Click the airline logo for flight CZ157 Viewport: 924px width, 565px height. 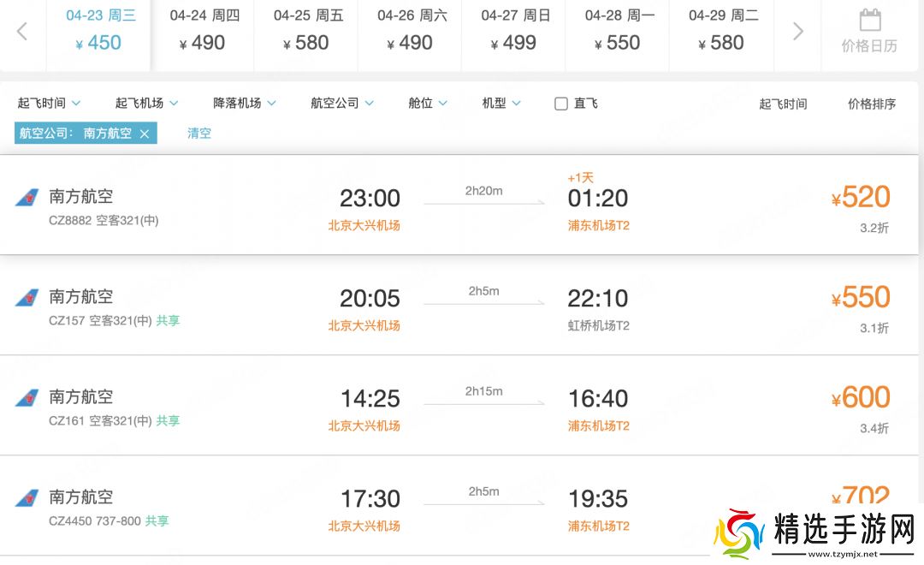click(27, 298)
